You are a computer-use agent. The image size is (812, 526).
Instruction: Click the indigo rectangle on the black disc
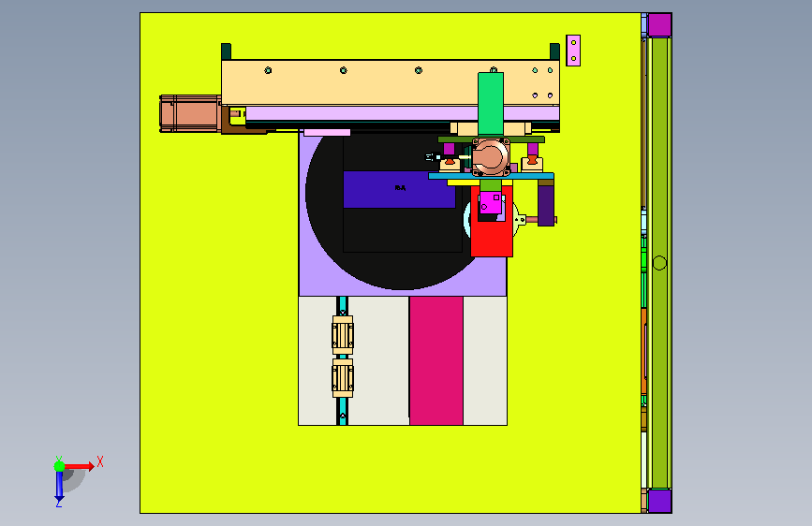(399, 189)
